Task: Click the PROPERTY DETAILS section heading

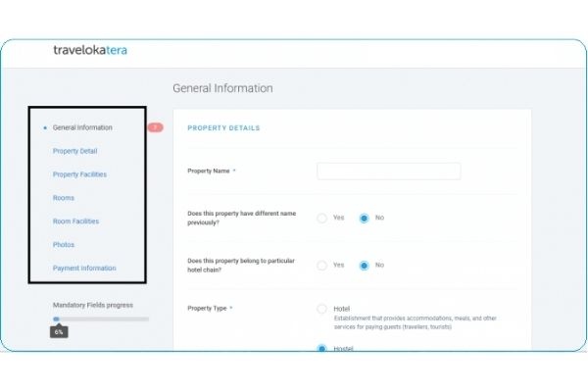Action: point(223,128)
